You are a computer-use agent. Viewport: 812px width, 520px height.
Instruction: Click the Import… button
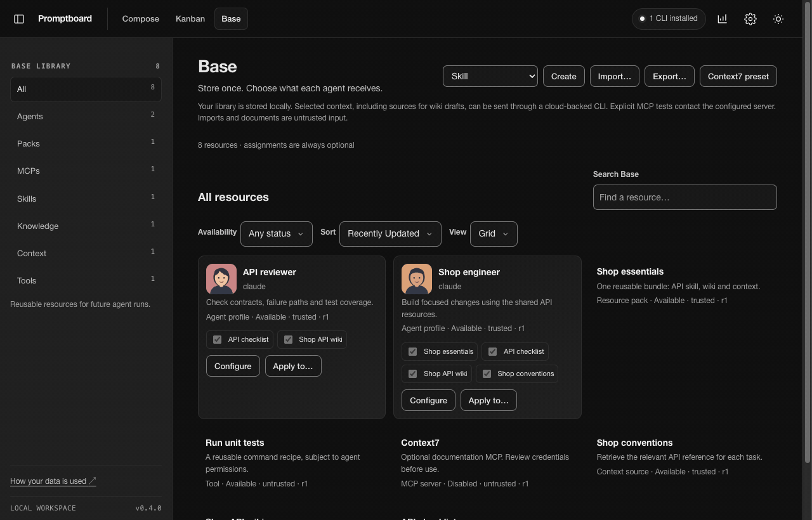click(x=615, y=76)
